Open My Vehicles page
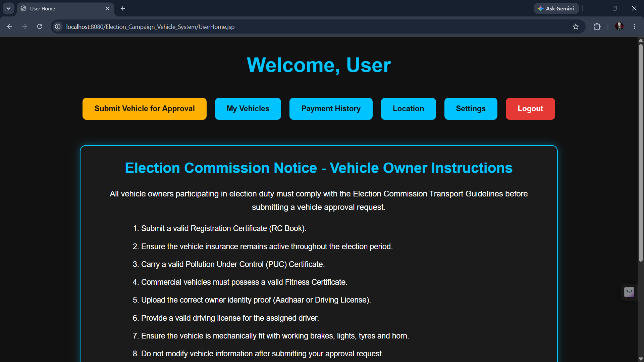The height and width of the screenshot is (362, 644). click(248, 109)
